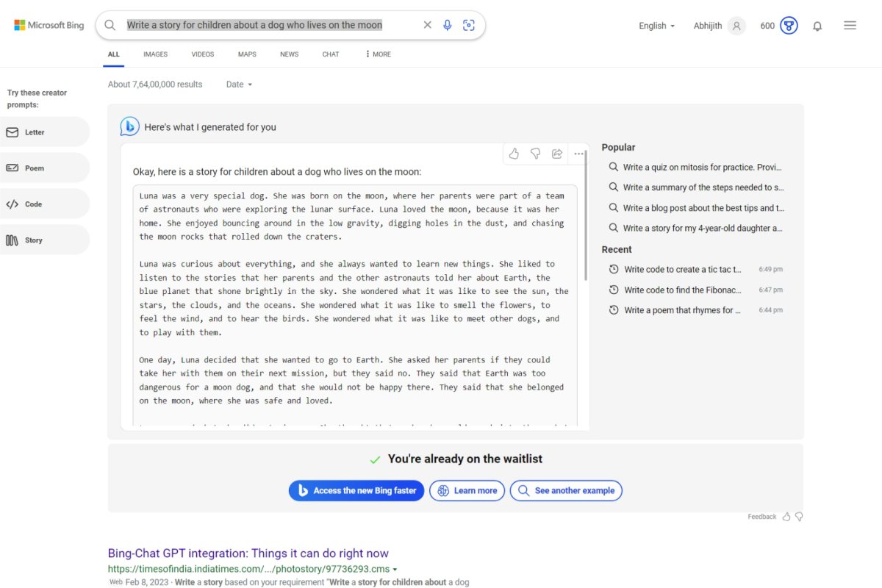Click the Bing chat logo beside generated heading
Image resolution: width=882 pixels, height=588 pixels.
click(x=130, y=126)
